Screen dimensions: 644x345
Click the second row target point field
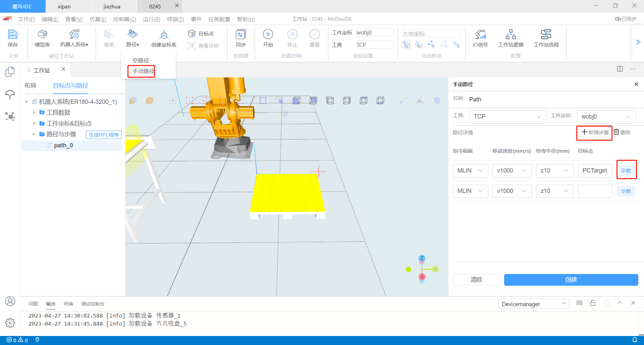595,191
